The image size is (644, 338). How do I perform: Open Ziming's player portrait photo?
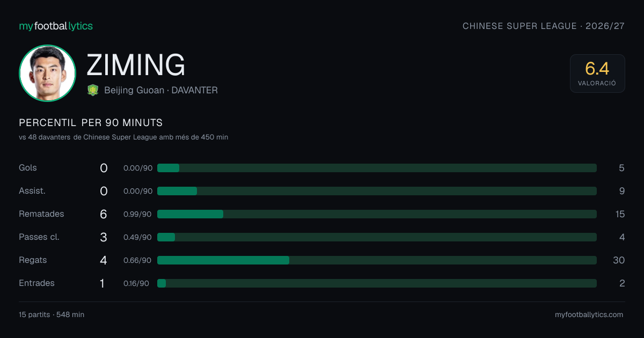coord(47,73)
